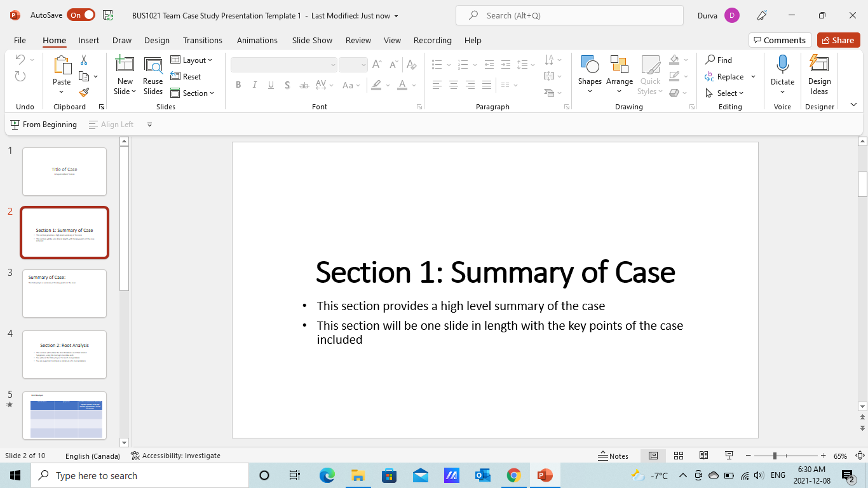The height and width of the screenshot is (488, 868).
Task: Center align the paragraph text
Action: click(x=454, y=85)
